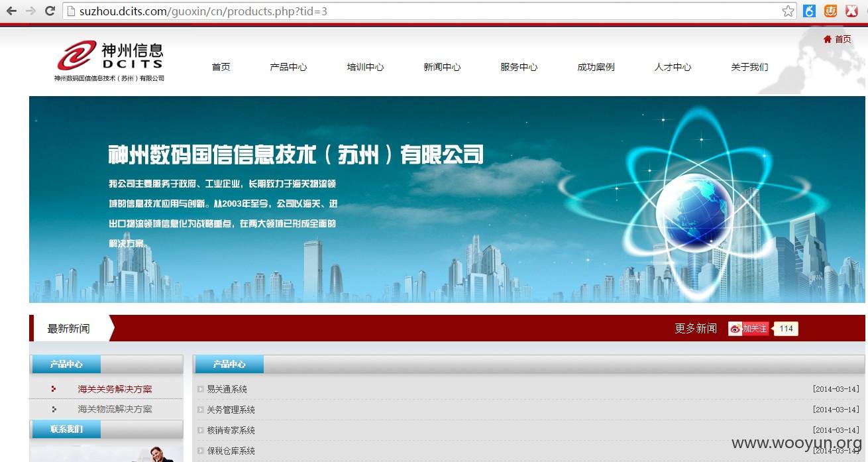Open the 保税仓库系统 product link
Image resolution: width=868 pixels, height=462 pixels.
231,451
